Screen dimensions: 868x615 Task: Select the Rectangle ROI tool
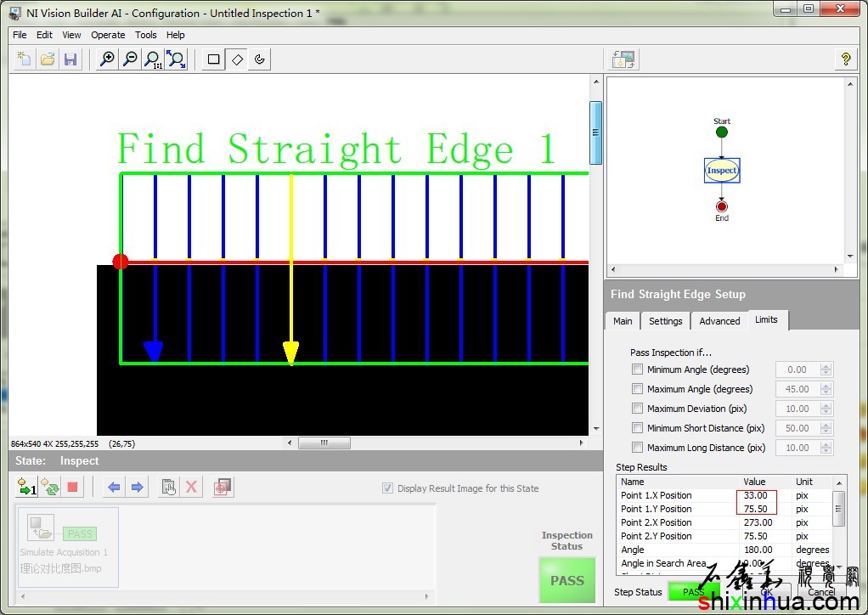point(214,59)
